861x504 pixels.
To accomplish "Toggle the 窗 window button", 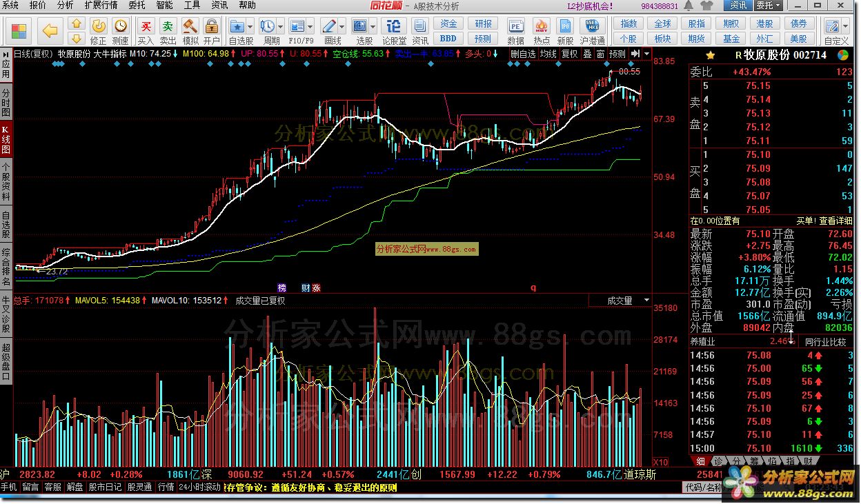I will pos(600,54).
